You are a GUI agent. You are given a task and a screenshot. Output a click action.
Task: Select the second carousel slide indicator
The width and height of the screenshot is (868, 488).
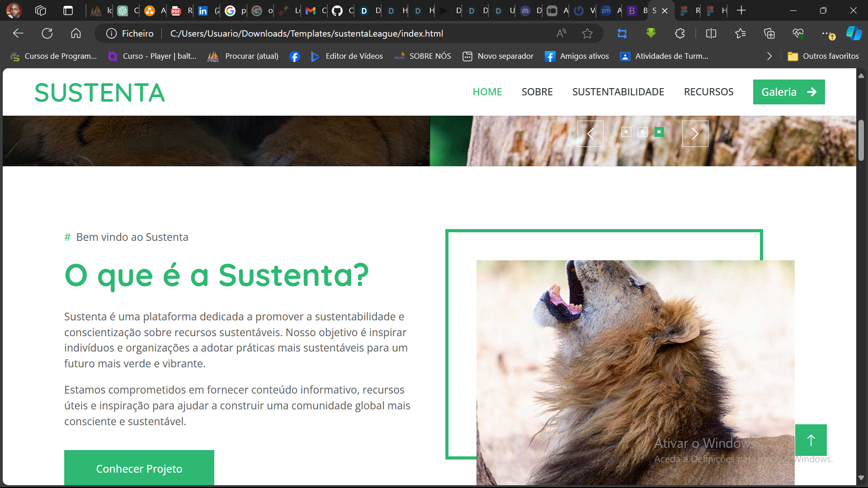click(x=642, y=132)
